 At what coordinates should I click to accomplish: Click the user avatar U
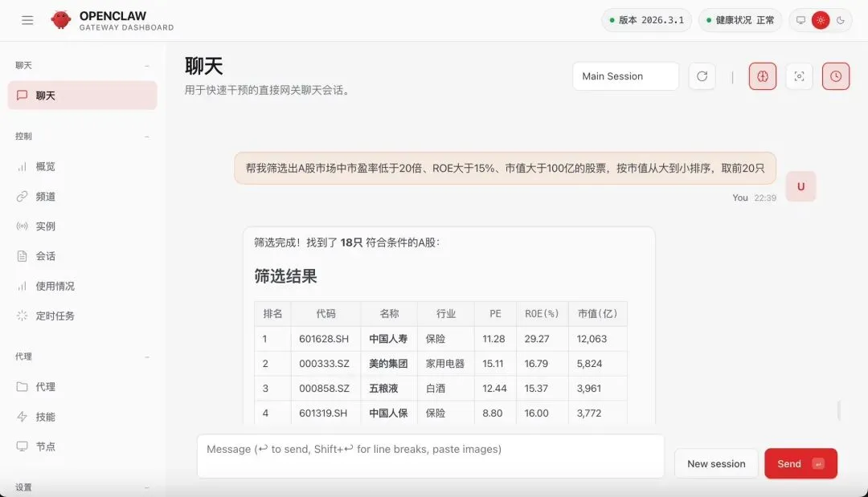pos(800,186)
